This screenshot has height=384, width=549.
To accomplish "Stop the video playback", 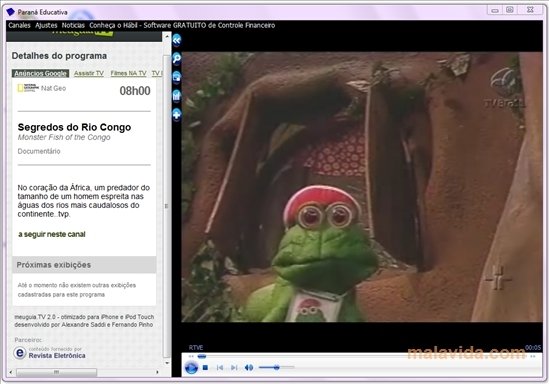I will (x=206, y=368).
